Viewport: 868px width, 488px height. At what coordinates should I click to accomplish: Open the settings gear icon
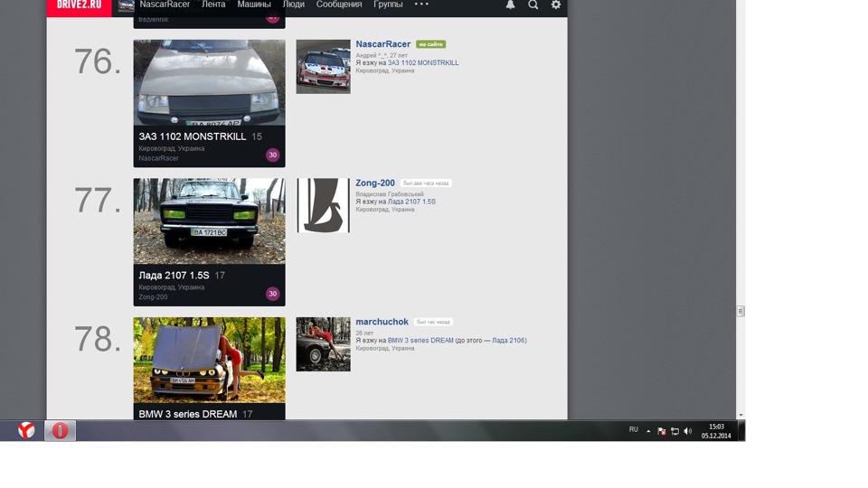pyautogui.click(x=556, y=5)
